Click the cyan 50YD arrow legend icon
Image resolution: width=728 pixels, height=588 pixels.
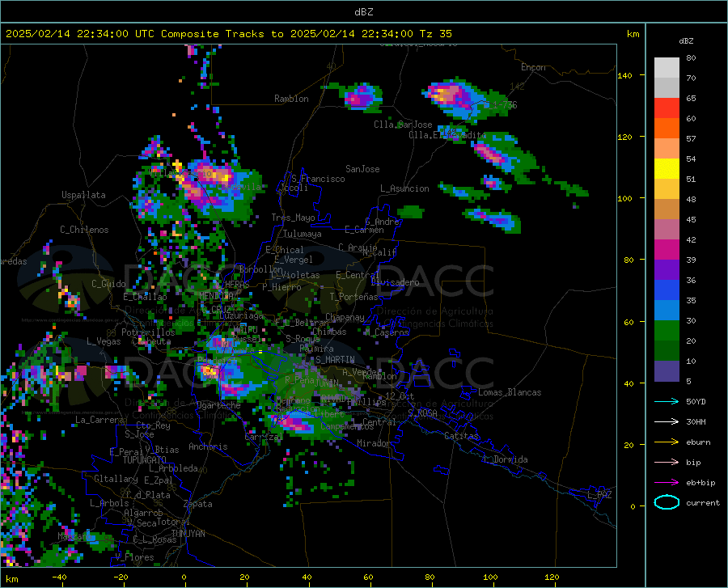667,401
